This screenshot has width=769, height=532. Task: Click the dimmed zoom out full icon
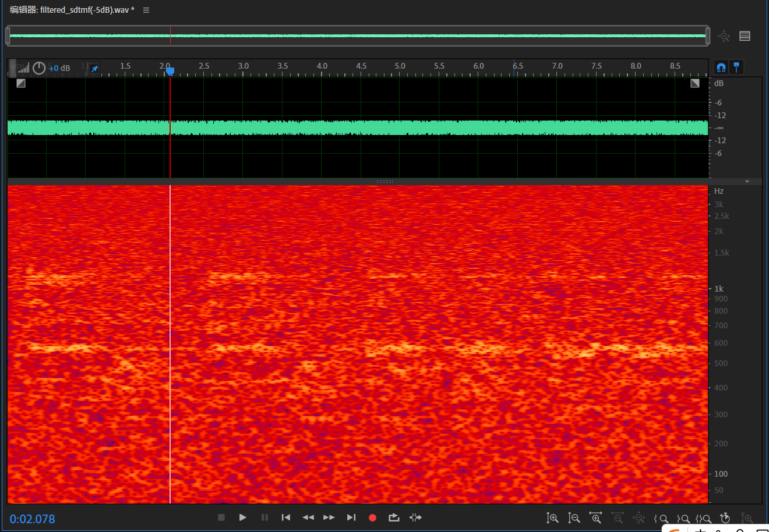pyautogui.click(x=639, y=517)
